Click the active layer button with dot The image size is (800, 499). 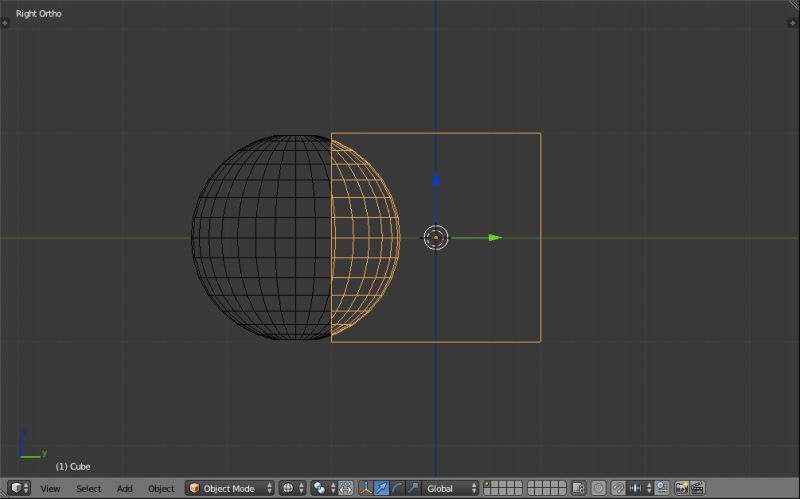point(487,484)
